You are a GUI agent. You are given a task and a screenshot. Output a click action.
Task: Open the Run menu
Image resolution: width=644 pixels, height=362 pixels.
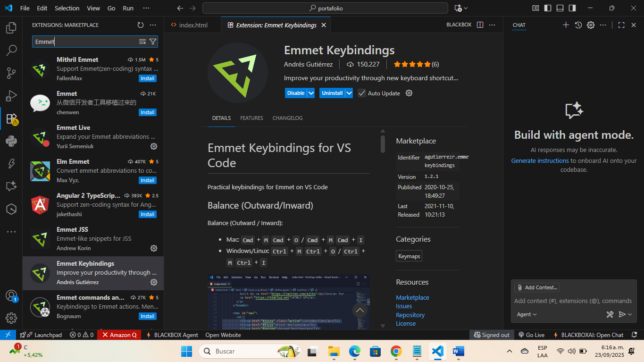[x=128, y=8]
